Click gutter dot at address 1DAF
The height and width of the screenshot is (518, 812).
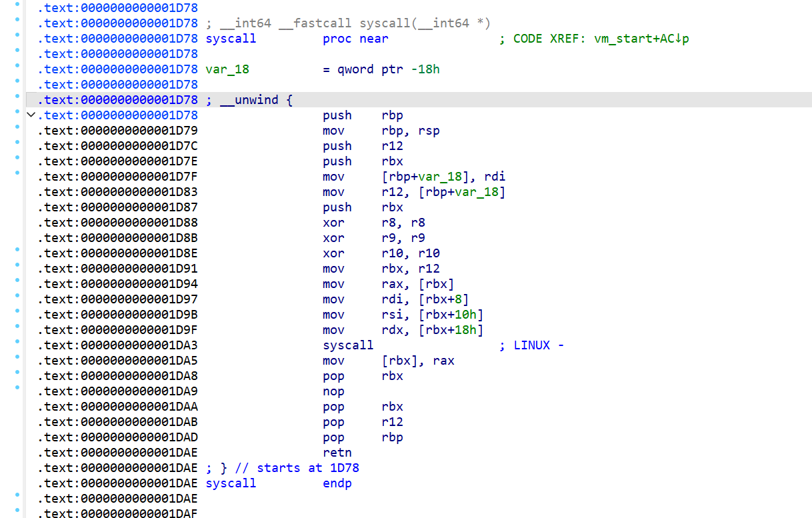17,510
